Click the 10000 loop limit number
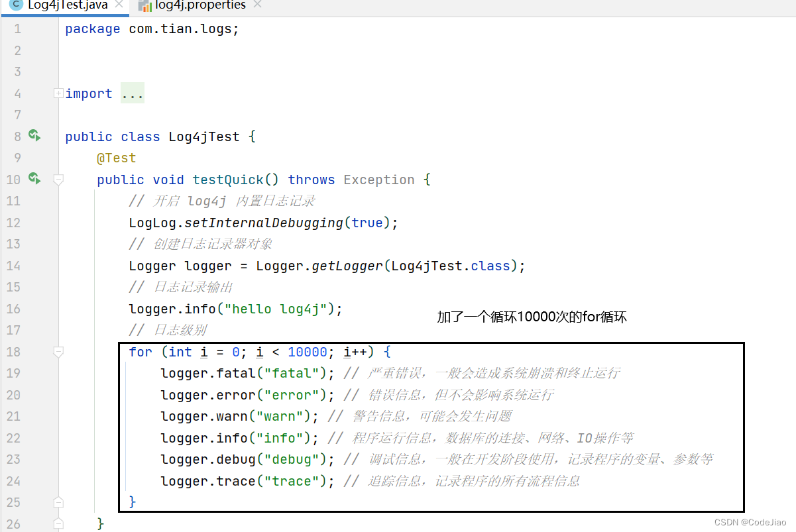The image size is (796, 532). point(308,352)
